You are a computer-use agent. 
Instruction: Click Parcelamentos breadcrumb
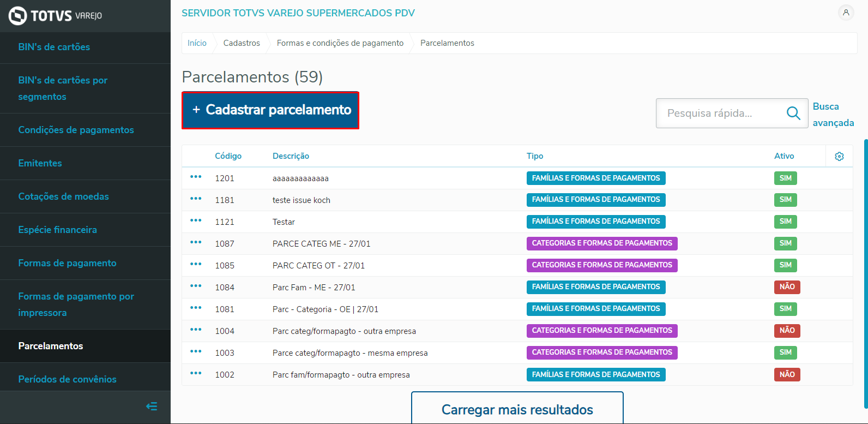(447, 43)
